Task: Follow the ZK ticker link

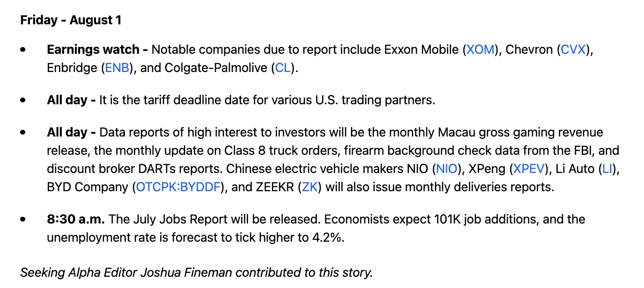Action: point(310,187)
